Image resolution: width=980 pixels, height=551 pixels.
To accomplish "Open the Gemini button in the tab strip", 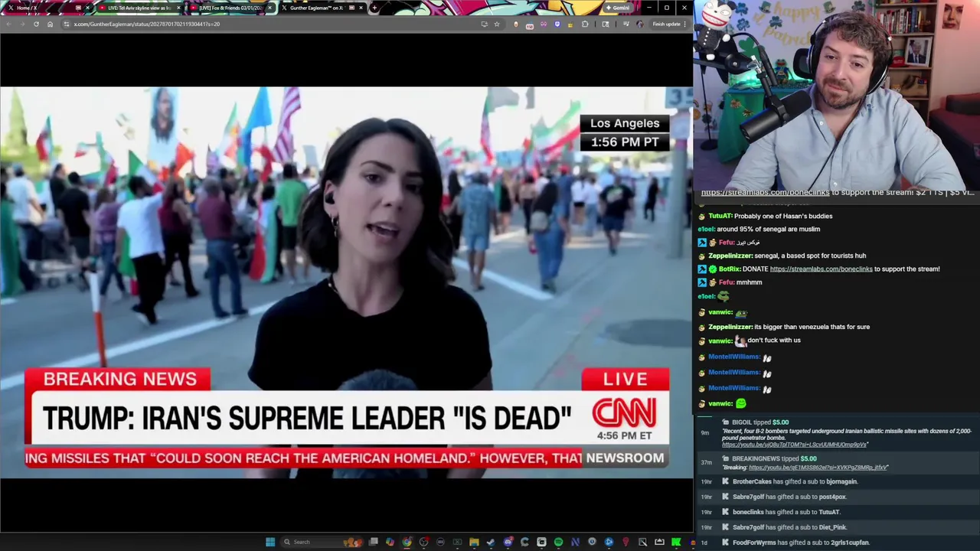I will pyautogui.click(x=618, y=8).
